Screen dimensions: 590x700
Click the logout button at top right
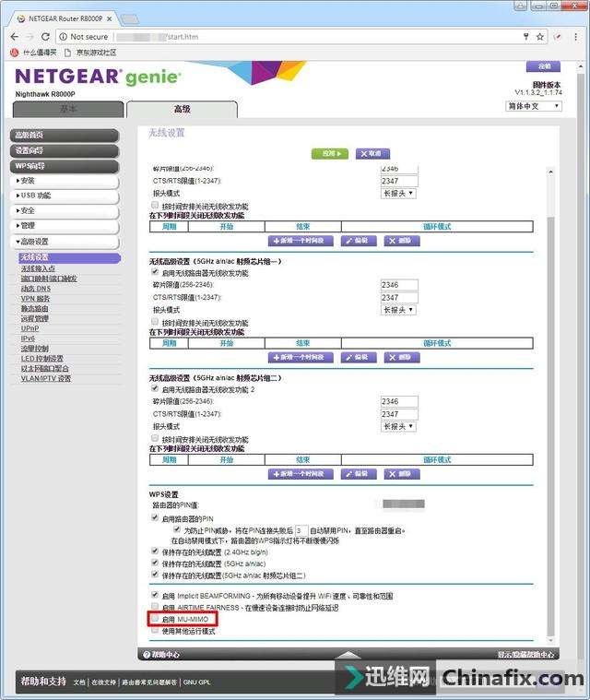pyautogui.click(x=543, y=66)
